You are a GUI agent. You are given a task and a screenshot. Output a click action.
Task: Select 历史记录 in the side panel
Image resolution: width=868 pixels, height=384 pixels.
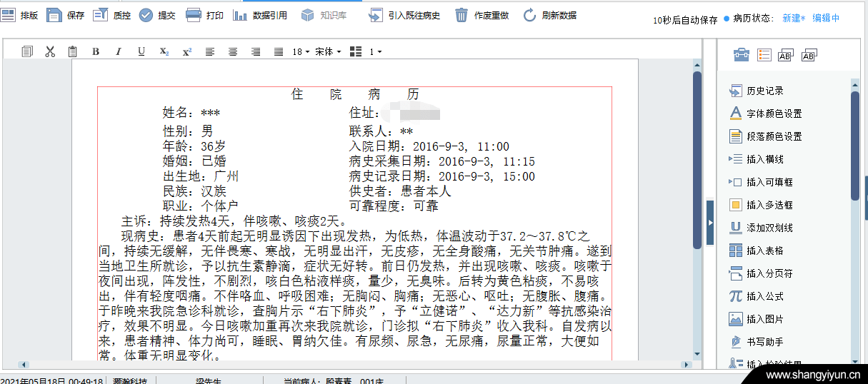coord(764,91)
